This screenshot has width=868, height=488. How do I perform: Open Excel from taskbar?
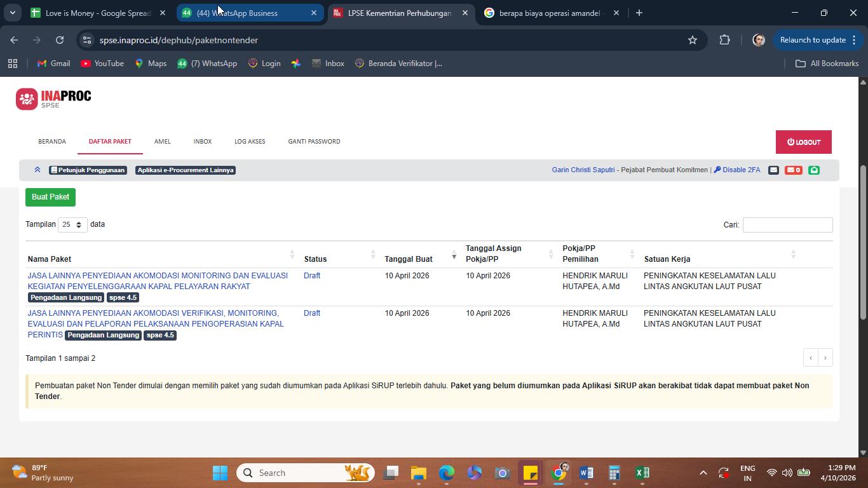[x=642, y=473]
